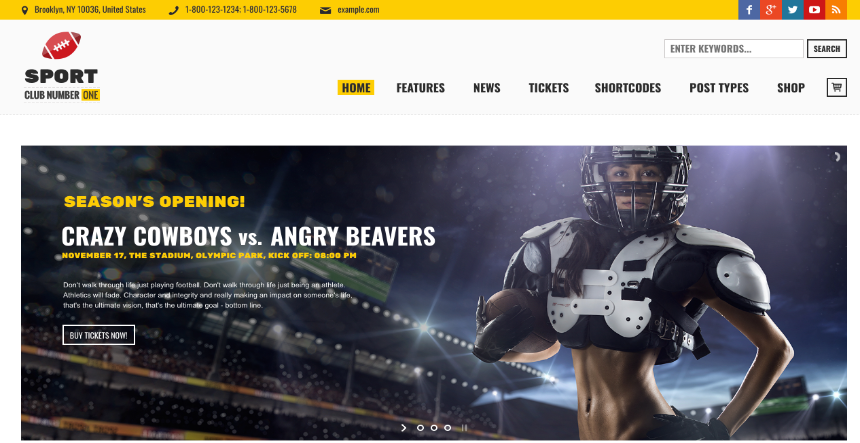This screenshot has height=443, width=860.
Task: Open the Facebook social icon
Action: 749,9
